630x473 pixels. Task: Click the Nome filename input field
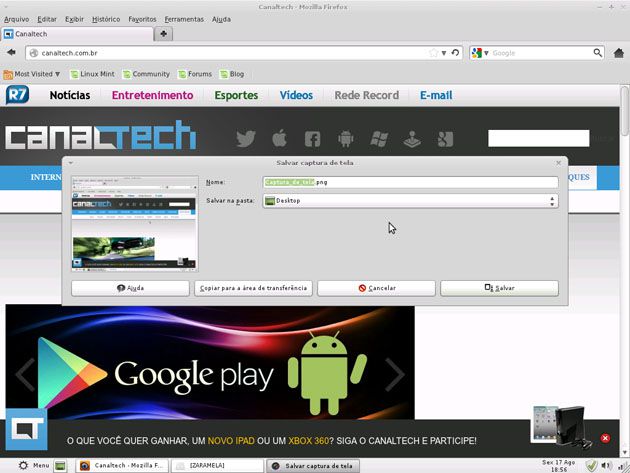tap(410, 182)
